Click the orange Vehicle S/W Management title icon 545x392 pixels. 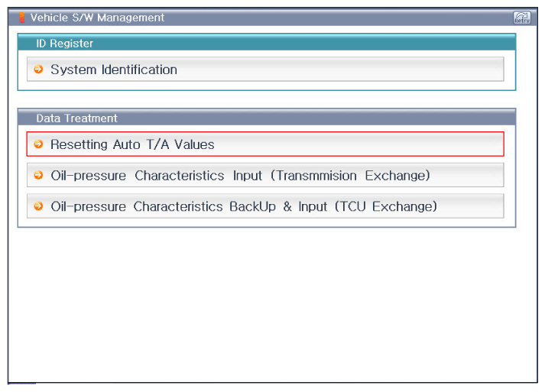[x=22, y=18]
